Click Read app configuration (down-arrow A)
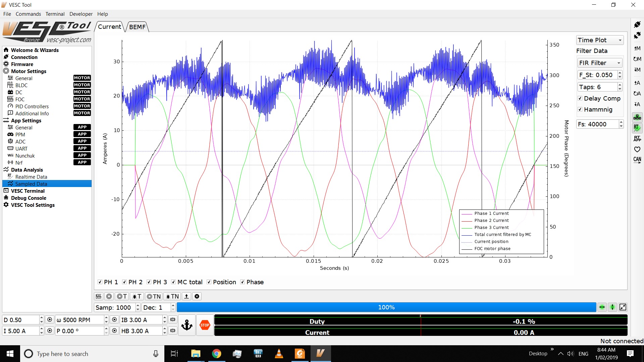 pos(637,104)
